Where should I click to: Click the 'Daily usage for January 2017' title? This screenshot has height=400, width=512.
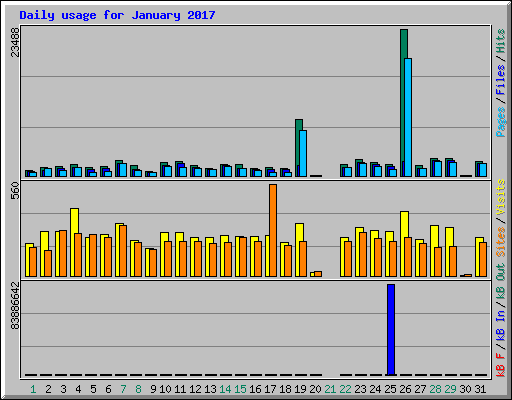[117, 15]
